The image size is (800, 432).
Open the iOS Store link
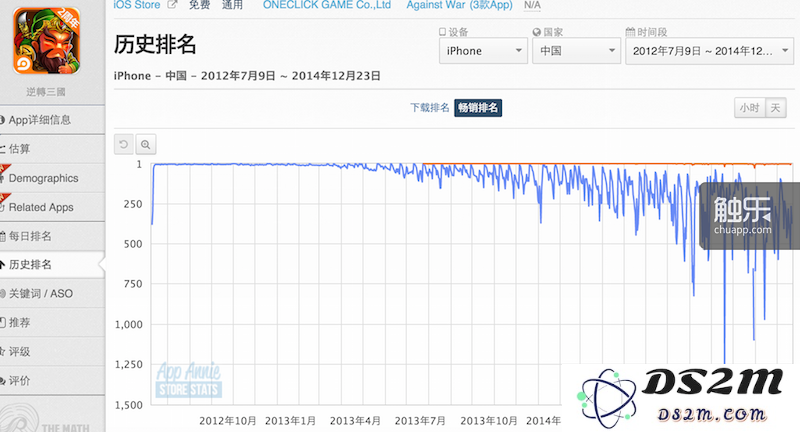tap(137, 5)
